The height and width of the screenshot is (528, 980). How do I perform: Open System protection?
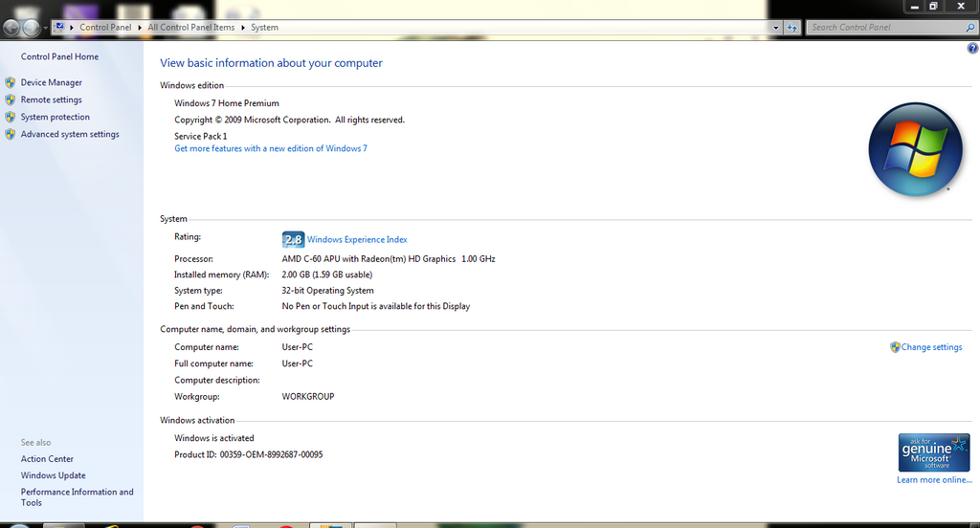(55, 117)
